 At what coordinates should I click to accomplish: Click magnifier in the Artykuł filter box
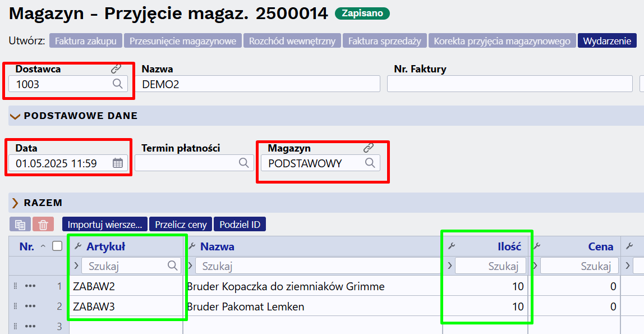(173, 266)
